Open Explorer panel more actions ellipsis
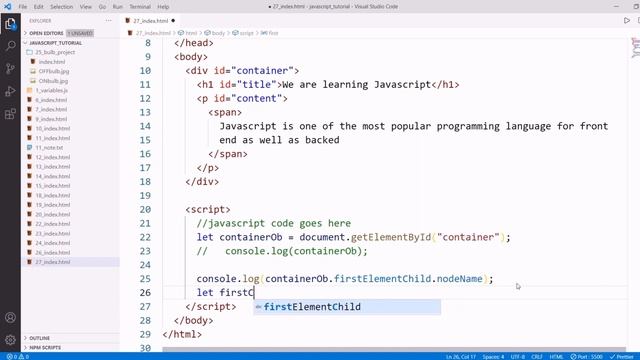The width and height of the screenshot is (640, 360). click(x=108, y=20)
